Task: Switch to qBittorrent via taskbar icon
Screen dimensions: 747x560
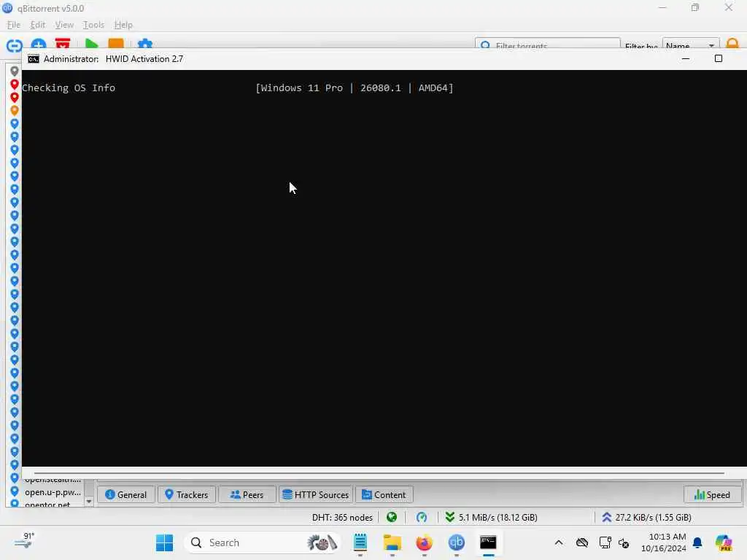Action: pyautogui.click(x=457, y=542)
